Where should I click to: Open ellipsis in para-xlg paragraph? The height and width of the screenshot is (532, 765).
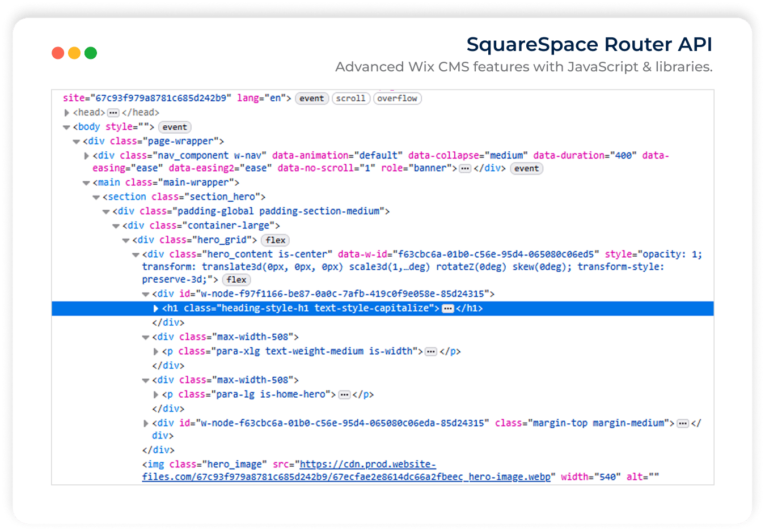[431, 352]
